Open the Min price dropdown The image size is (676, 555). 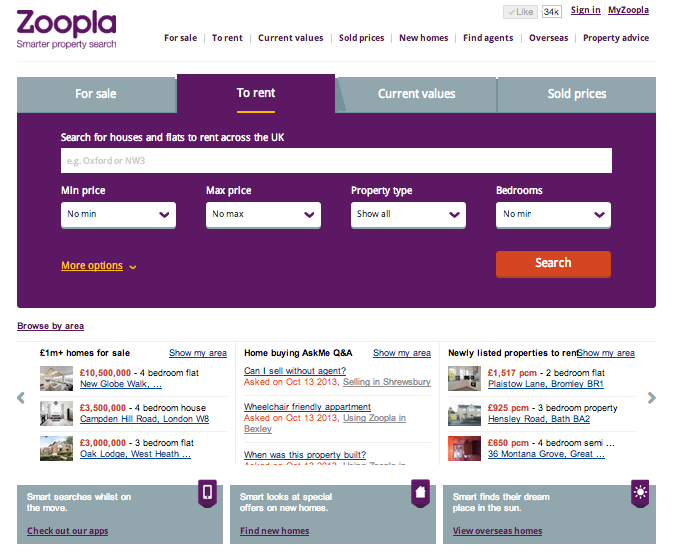tap(118, 214)
